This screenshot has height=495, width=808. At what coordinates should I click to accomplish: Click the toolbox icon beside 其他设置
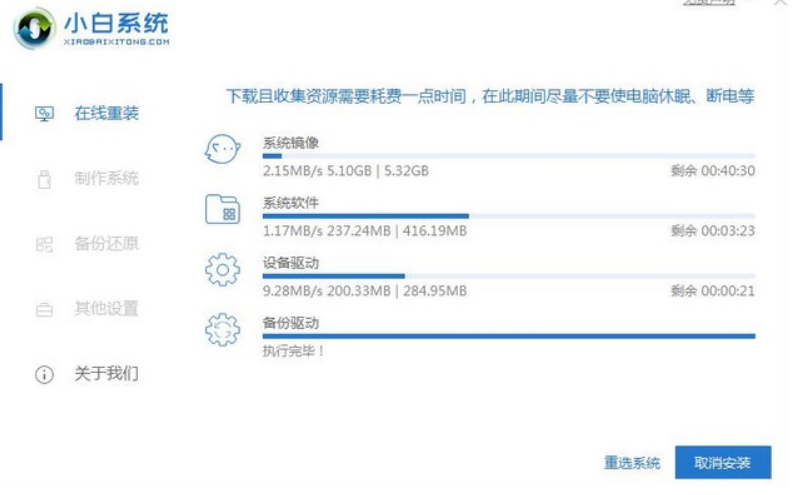(x=44, y=310)
